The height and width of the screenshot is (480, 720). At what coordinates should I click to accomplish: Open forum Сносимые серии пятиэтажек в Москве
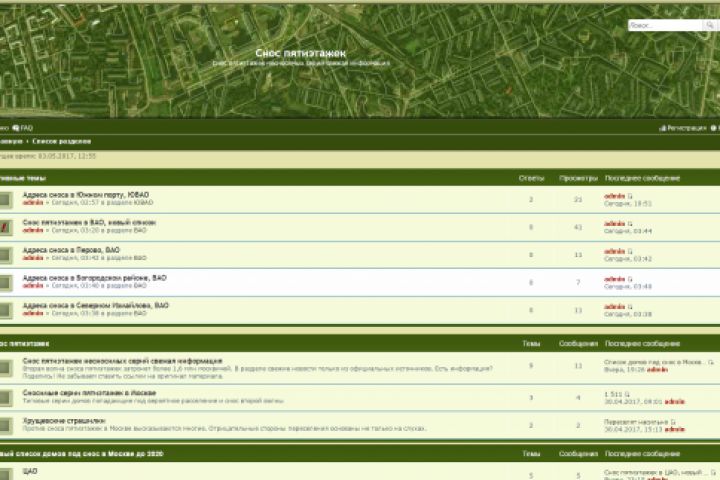coord(89,393)
